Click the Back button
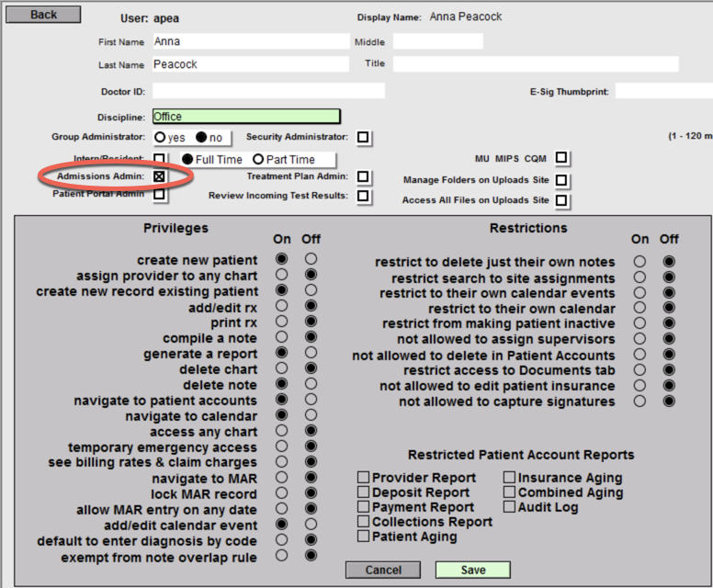 tap(43, 15)
